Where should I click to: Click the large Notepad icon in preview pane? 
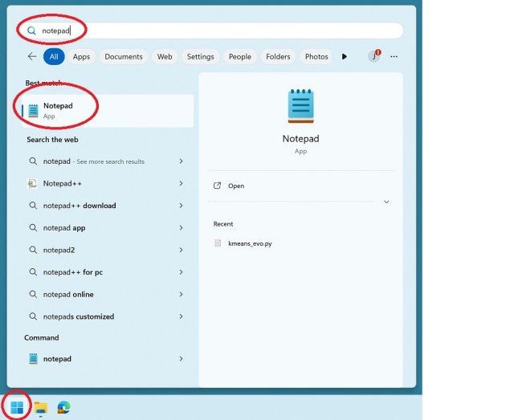click(300, 106)
